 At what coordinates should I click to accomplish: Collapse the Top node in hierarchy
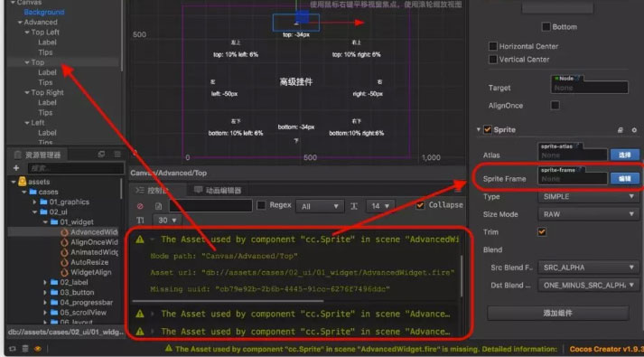(27, 62)
